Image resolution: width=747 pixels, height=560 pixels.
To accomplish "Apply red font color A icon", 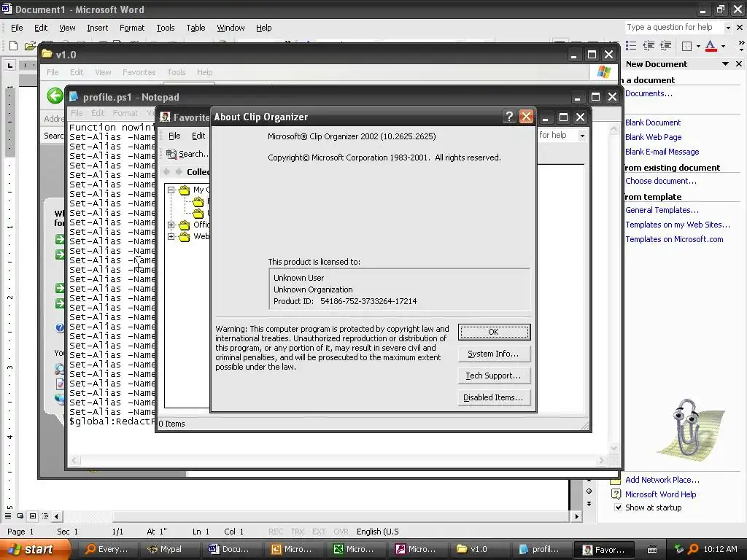I will pyautogui.click(x=711, y=46).
